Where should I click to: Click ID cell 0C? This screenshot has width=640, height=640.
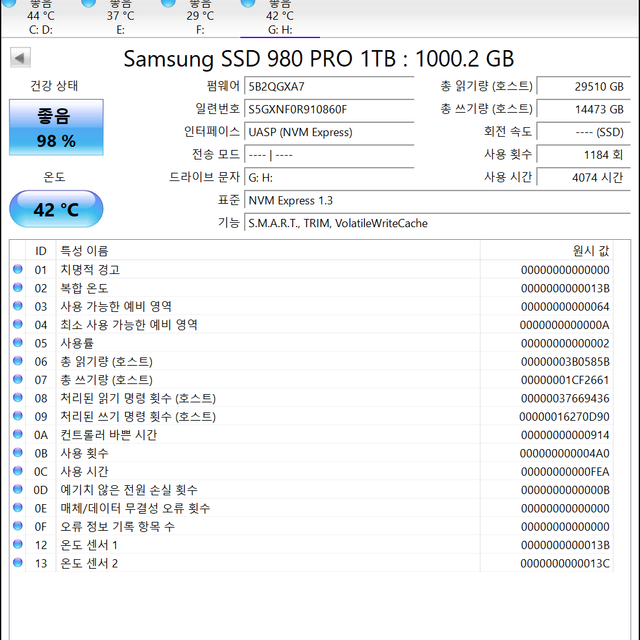[40, 472]
